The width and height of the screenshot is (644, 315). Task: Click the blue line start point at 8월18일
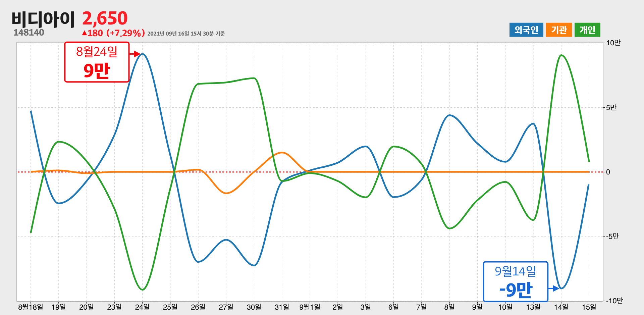pos(31,111)
